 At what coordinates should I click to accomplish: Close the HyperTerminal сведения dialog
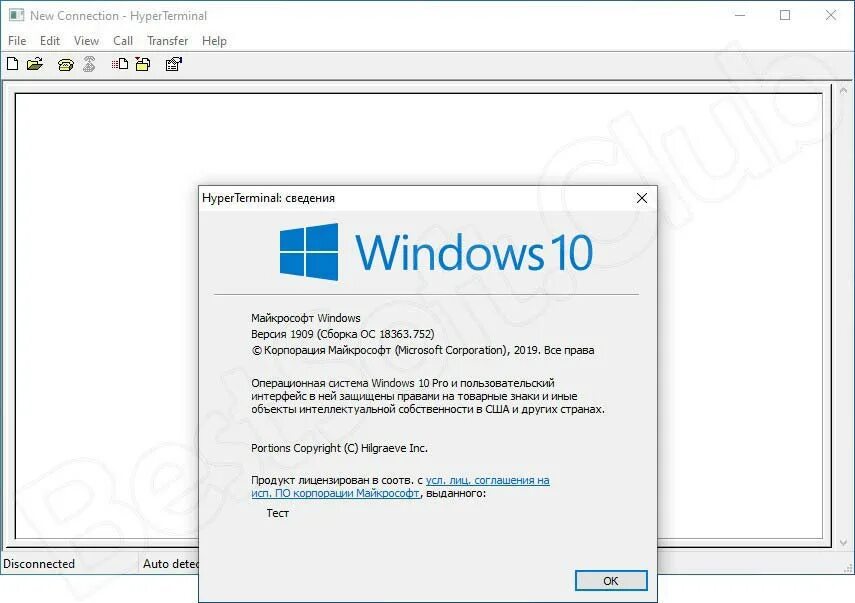click(642, 198)
